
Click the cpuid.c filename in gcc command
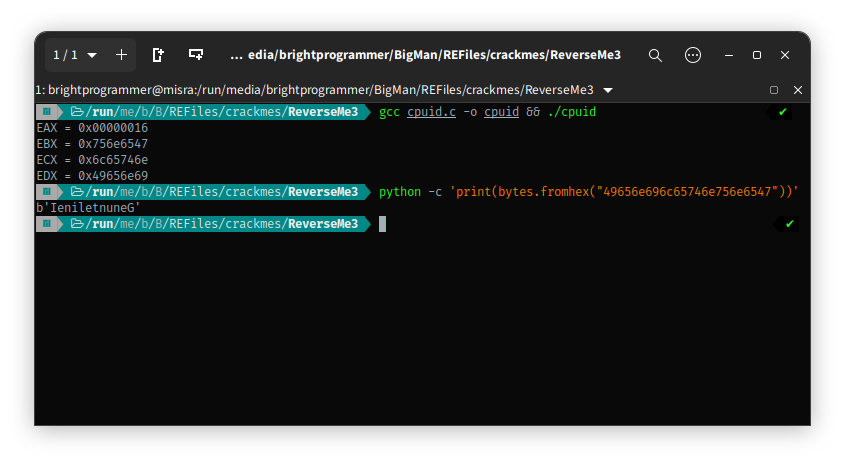click(431, 112)
